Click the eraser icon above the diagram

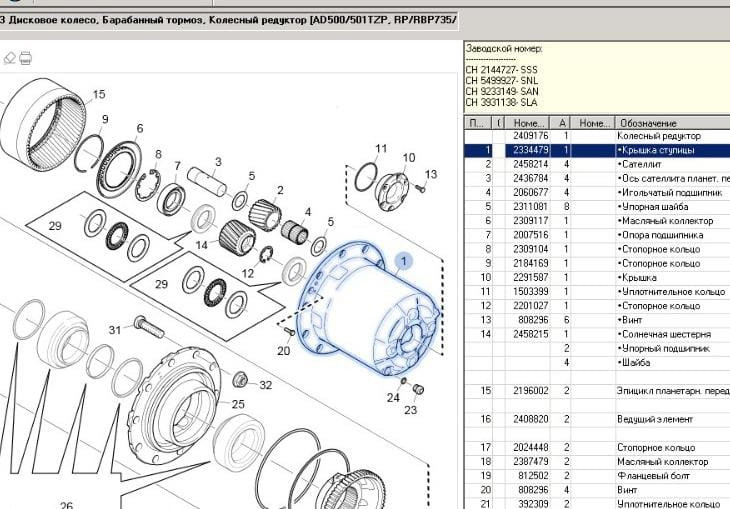[10, 57]
